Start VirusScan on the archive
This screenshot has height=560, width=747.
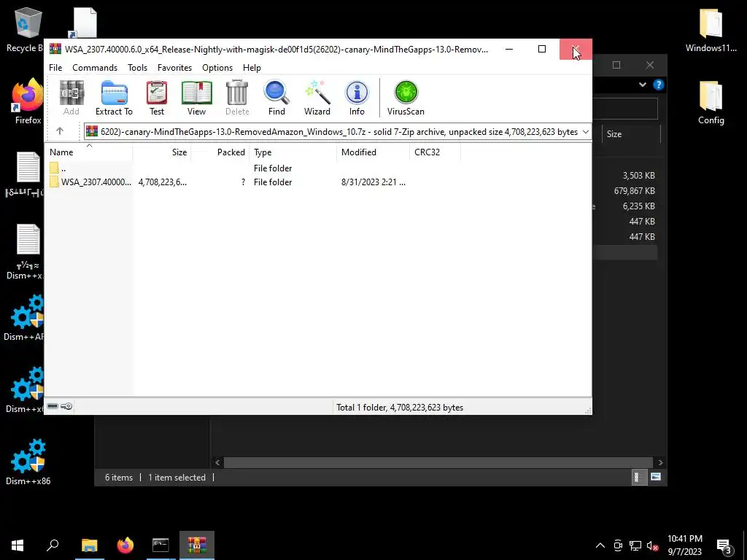click(x=406, y=98)
